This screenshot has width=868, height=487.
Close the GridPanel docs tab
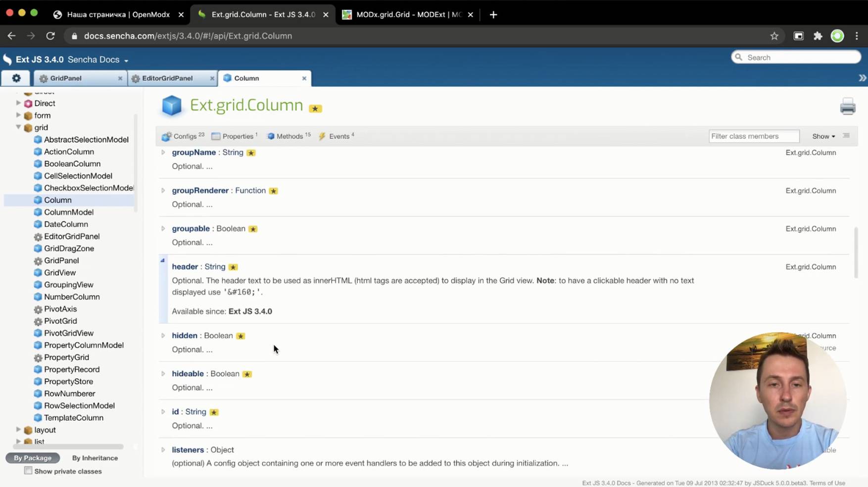point(120,78)
